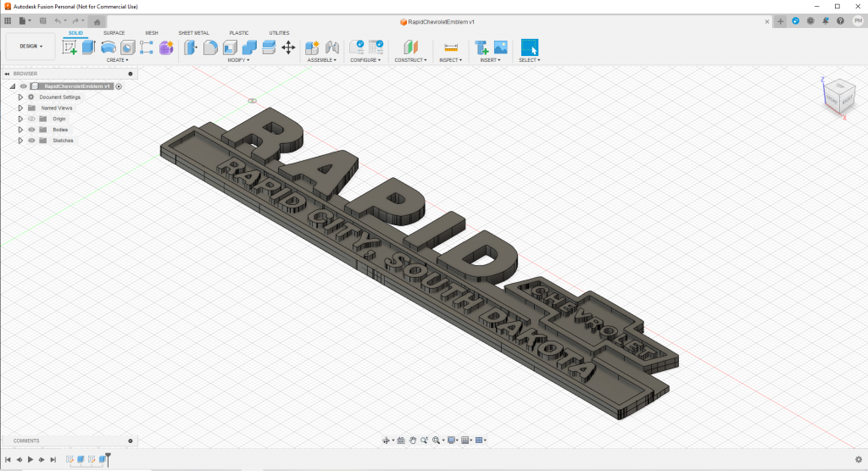Open the notifications bell icon
868x471 pixels.
826,21
